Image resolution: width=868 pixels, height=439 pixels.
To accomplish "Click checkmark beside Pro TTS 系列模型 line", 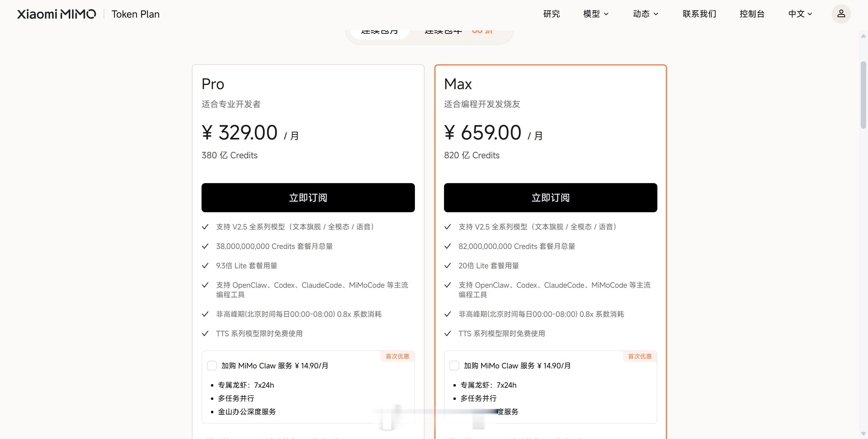I will pyautogui.click(x=205, y=333).
